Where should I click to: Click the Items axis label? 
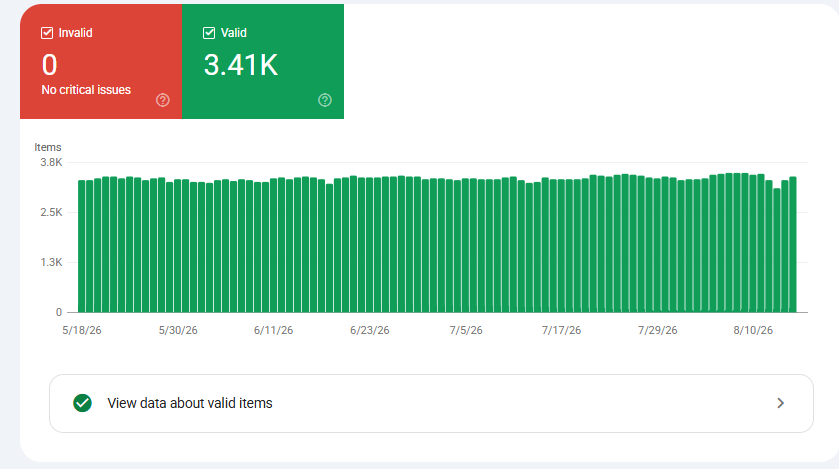(48, 147)
